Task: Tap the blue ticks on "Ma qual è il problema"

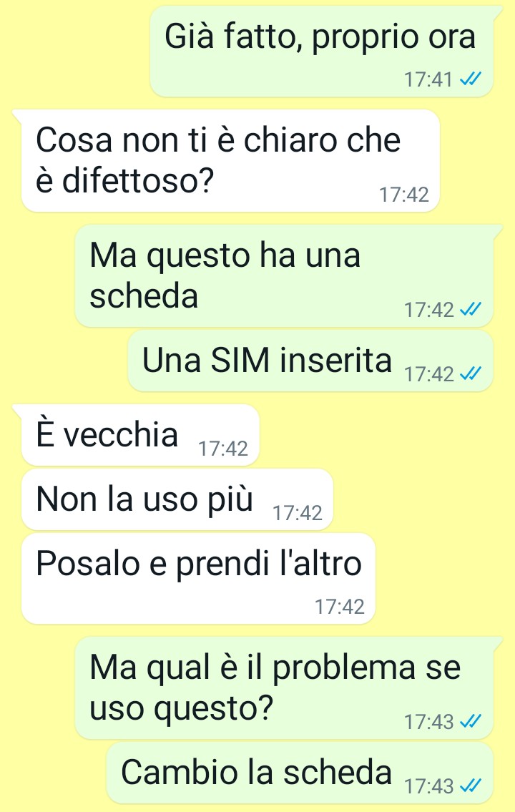Action: 471,721
